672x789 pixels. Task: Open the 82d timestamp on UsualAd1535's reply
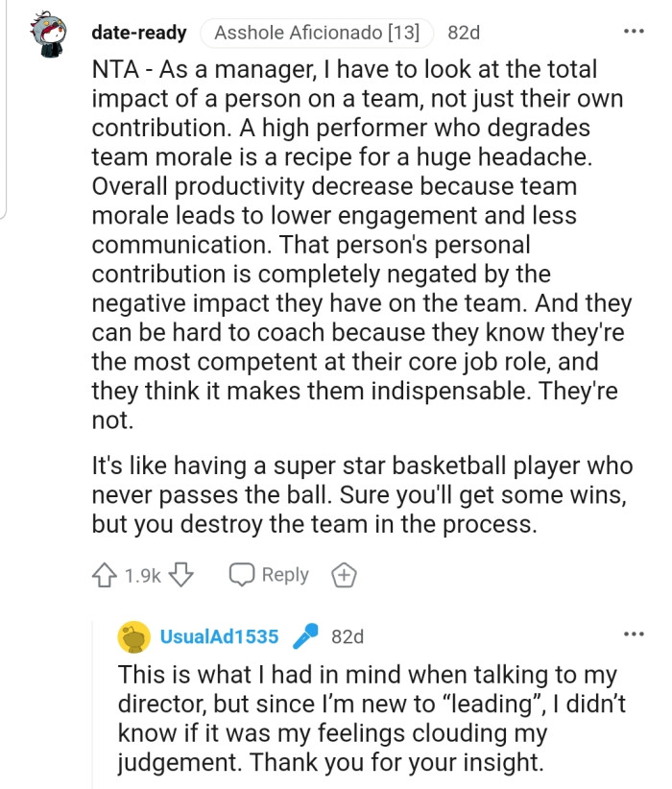348,636
